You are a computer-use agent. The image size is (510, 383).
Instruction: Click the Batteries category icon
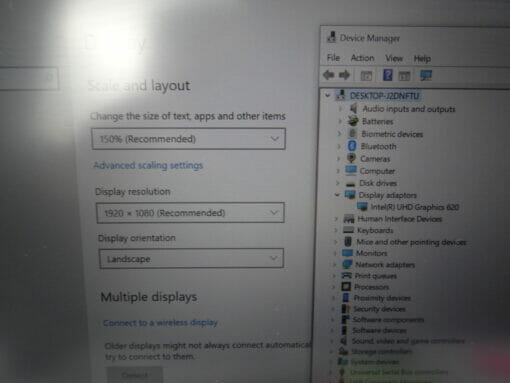coord(353,121)
